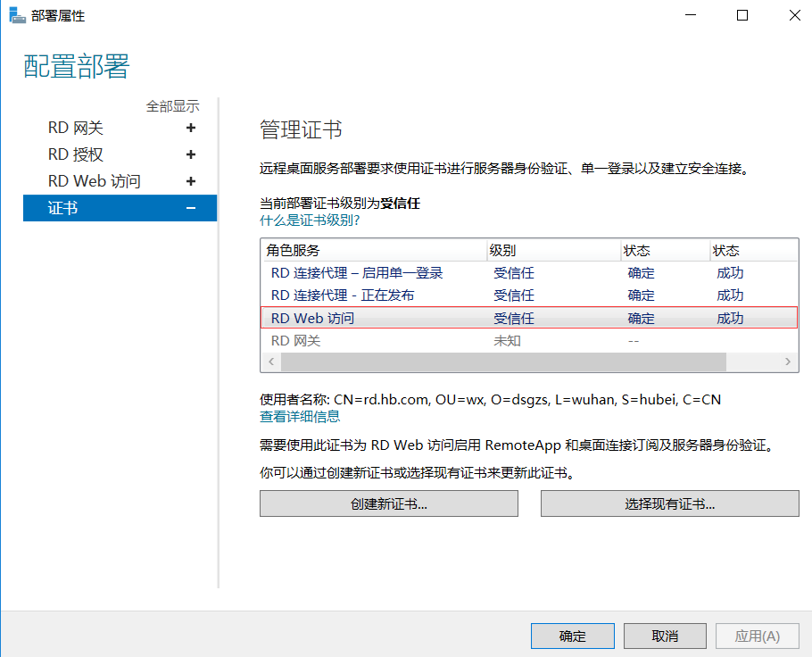Screen dimensions: 812x657
Task: Click the left arrow of the table scrollbar
Action: [x=271, y=362]
